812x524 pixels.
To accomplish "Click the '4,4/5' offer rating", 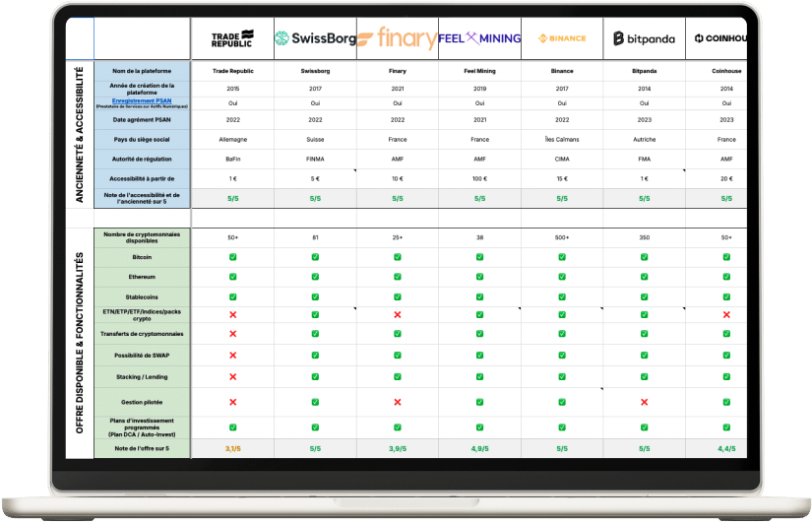I will tap(726, 449).
